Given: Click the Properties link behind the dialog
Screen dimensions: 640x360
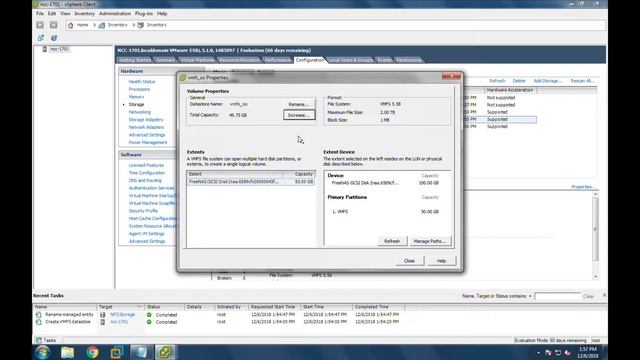Looking at the screenshot, I should pyautogui.click(x=583, y=187).
